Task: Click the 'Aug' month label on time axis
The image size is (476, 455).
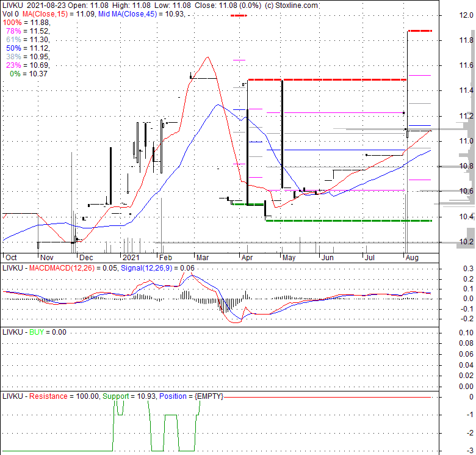Action: [412, 258]
